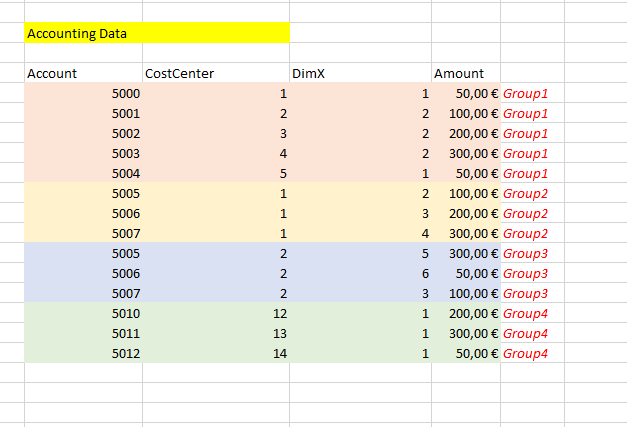Click the Group3 label beside DimX 6
Viewport: 627px width, 427px height.
coord(525,273)
